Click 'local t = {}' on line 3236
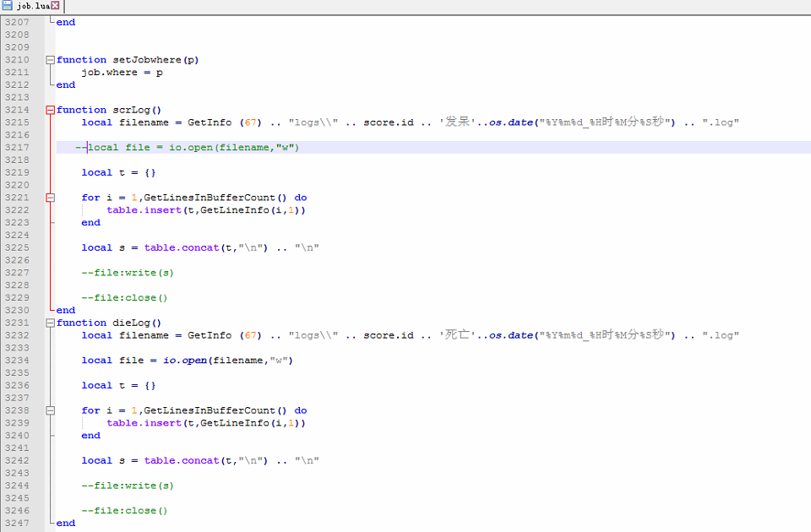The width and height of the screenshot is (811, 532). tap(118, 386)
